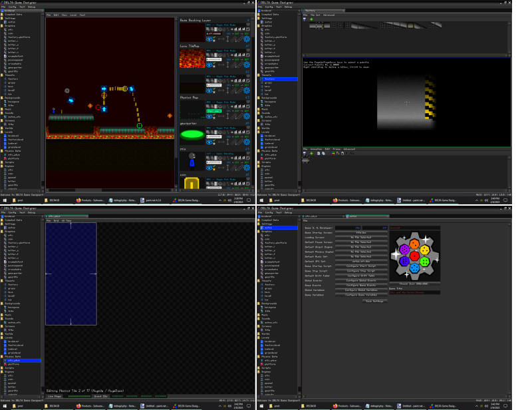Select factory-platform graphic in level editor window tree
532x410 pixels.
pos(19,37)
